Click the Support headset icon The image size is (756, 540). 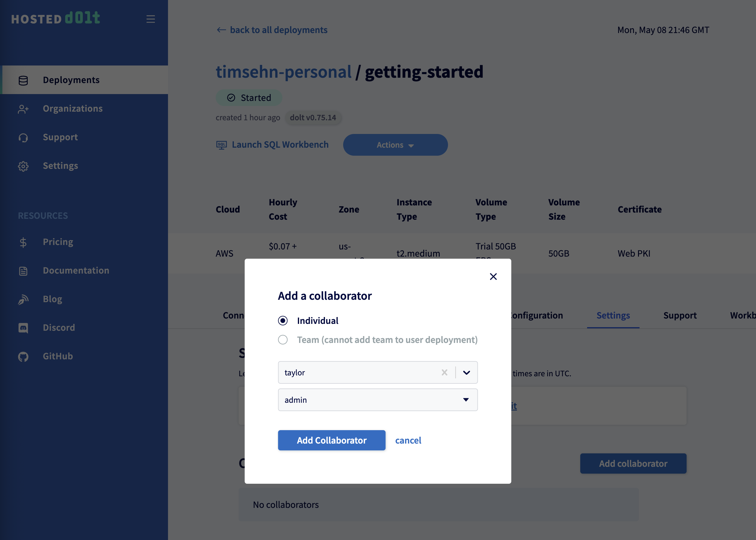[23, 138]
